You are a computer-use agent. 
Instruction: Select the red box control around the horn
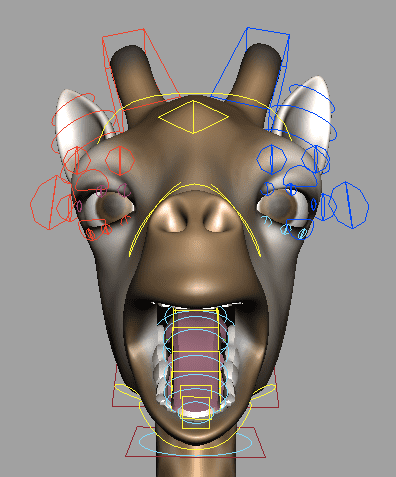tap(141, 80)
